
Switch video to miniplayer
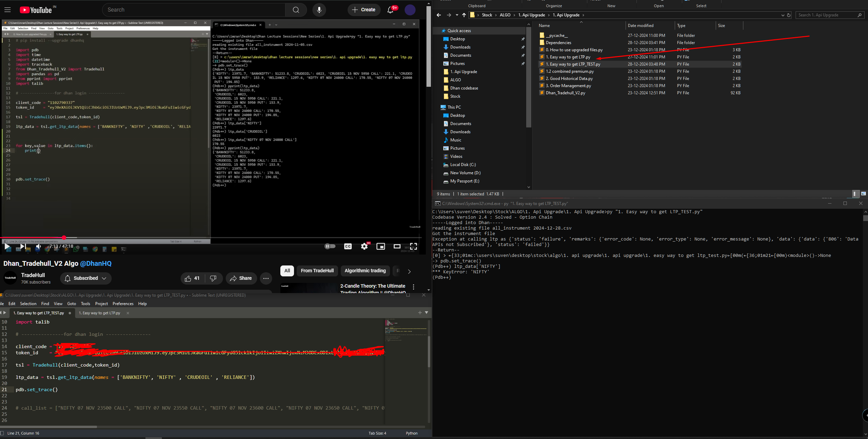tap(381, 246)
